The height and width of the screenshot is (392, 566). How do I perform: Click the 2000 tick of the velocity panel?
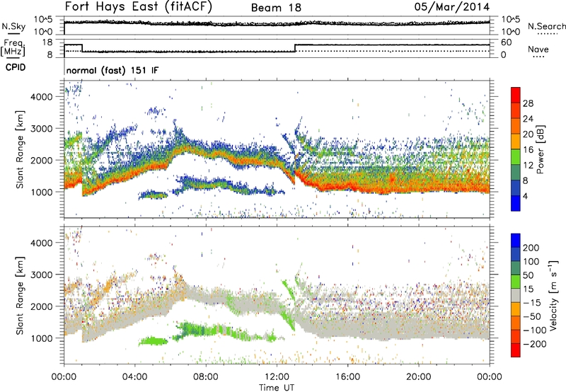[x=42, y=306]
